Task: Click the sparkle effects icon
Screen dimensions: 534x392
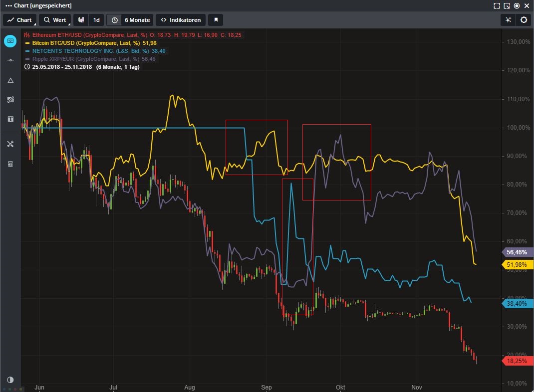Action: [508, 20]
